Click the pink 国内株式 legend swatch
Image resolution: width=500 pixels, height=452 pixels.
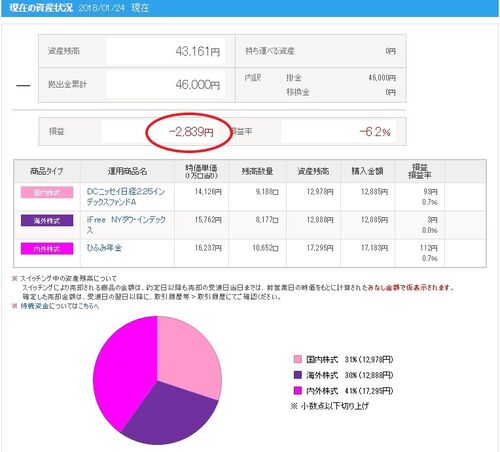(297, 359)
